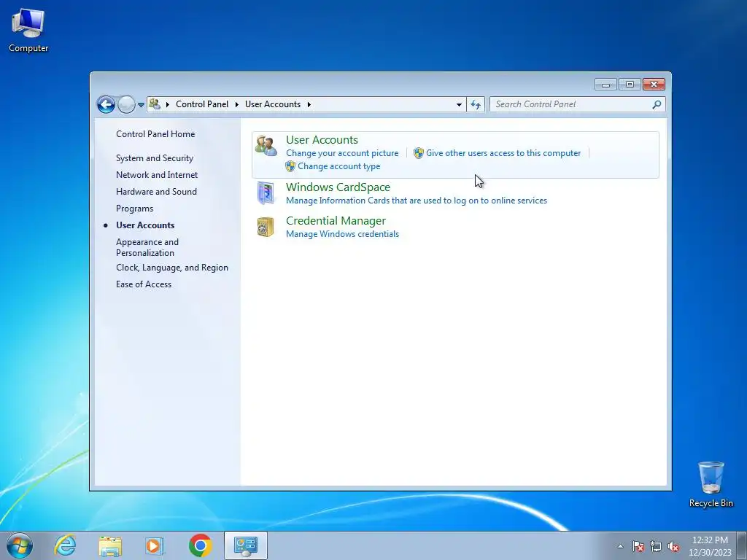Click Change account type link

coord(338,166)
